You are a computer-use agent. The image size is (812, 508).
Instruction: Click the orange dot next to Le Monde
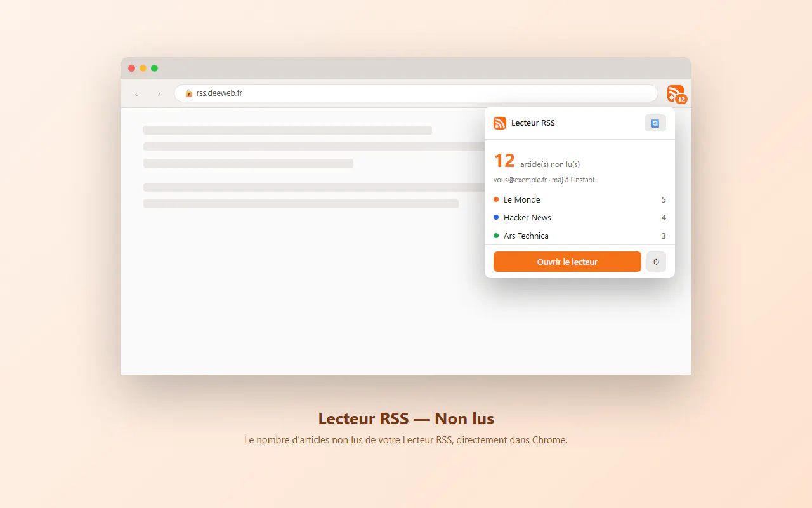(496, 199)
